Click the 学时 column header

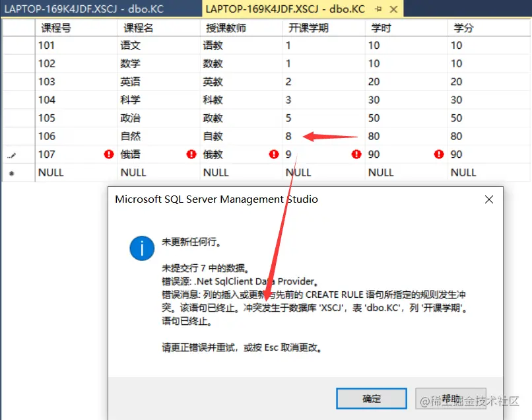[406, 28]
